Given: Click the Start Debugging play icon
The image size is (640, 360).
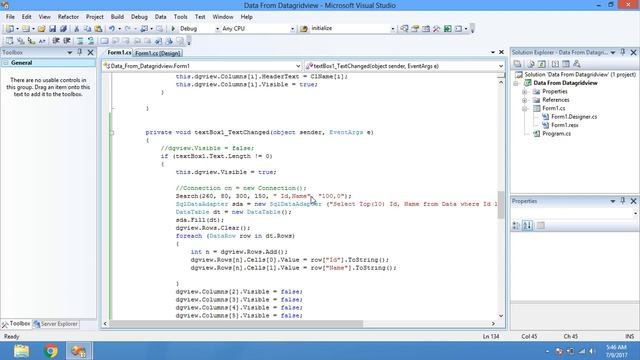Looking at the screenshot, I should pyautogui.click(x=173, y=29).
